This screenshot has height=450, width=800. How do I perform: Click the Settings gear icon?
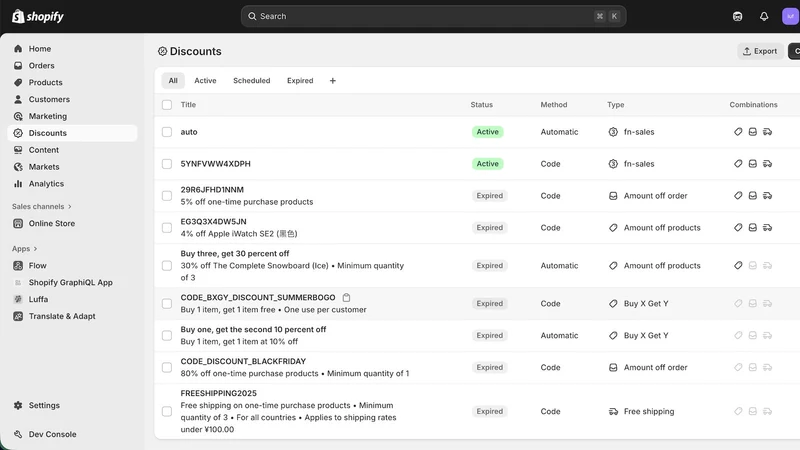[x=18, y=405]
